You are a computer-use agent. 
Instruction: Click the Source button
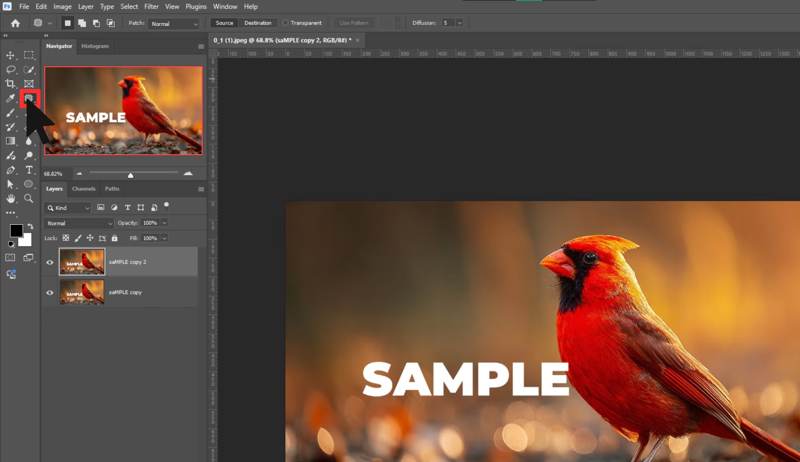pos(224,23)
